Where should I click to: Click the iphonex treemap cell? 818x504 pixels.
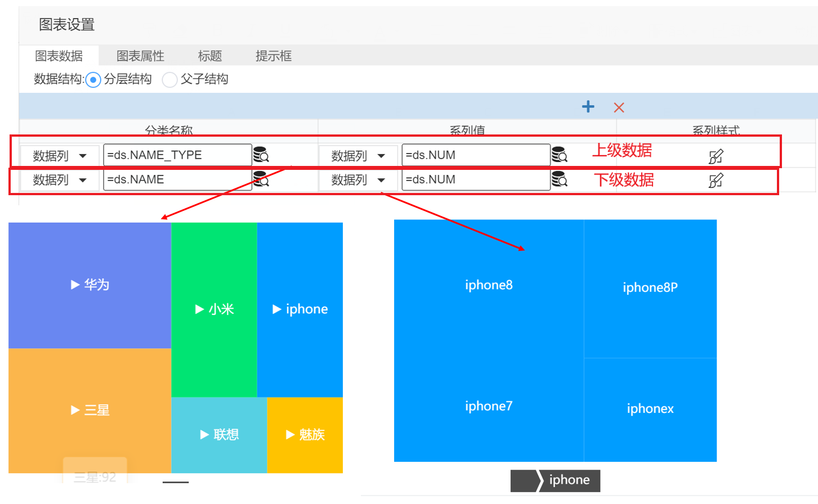click(650, 409)
